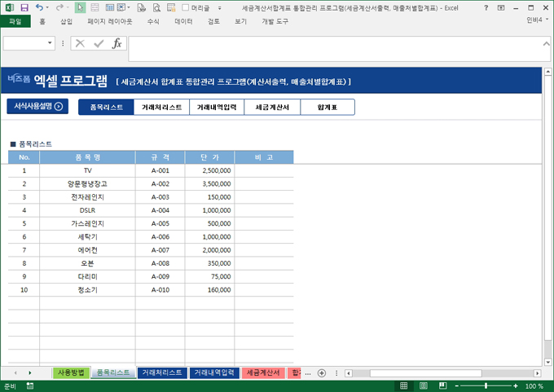Select the cell containing 양문형냉장고
This screenshot has height=392, width=554.
(x=87, y=183)
